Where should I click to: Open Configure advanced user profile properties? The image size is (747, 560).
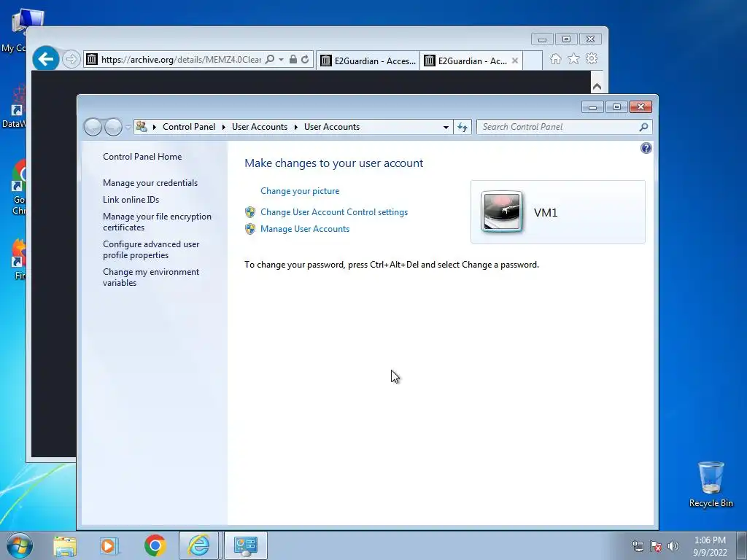click(151, 249)
